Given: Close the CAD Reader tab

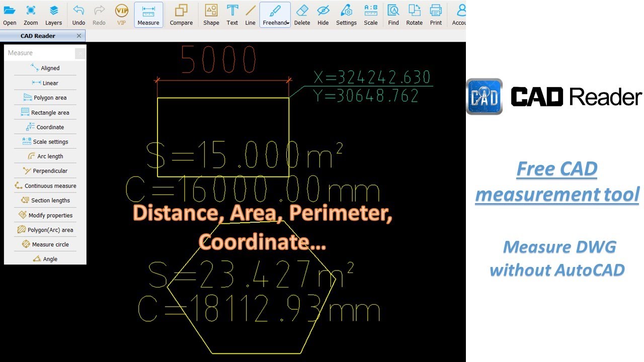Looking at the screenshot, I should pos(79,36).
